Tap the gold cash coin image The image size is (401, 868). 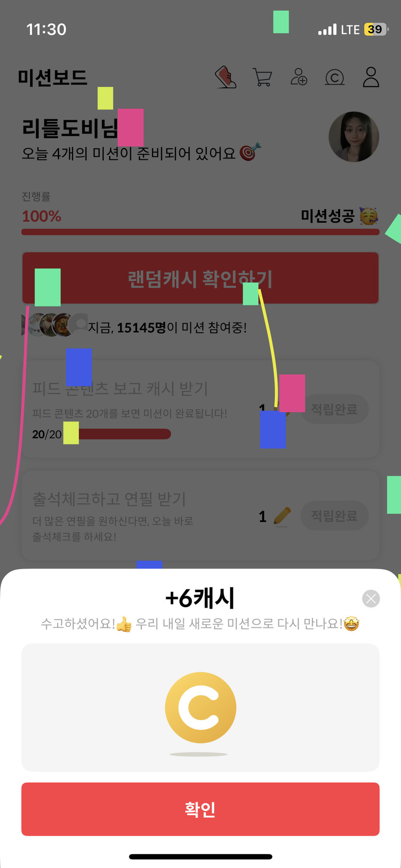(200, 708)
